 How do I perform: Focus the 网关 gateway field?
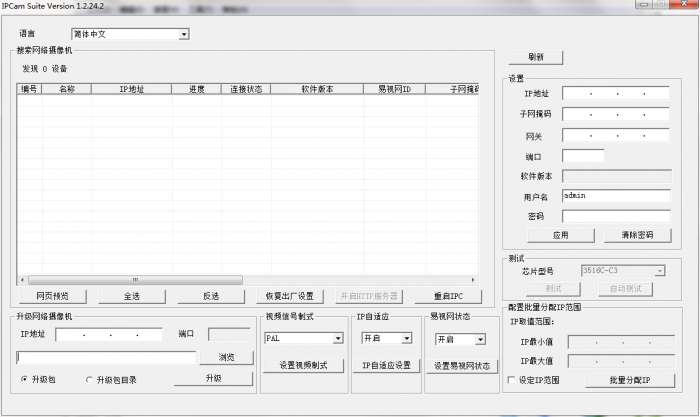pyautogui.click(x=616, y=135)
